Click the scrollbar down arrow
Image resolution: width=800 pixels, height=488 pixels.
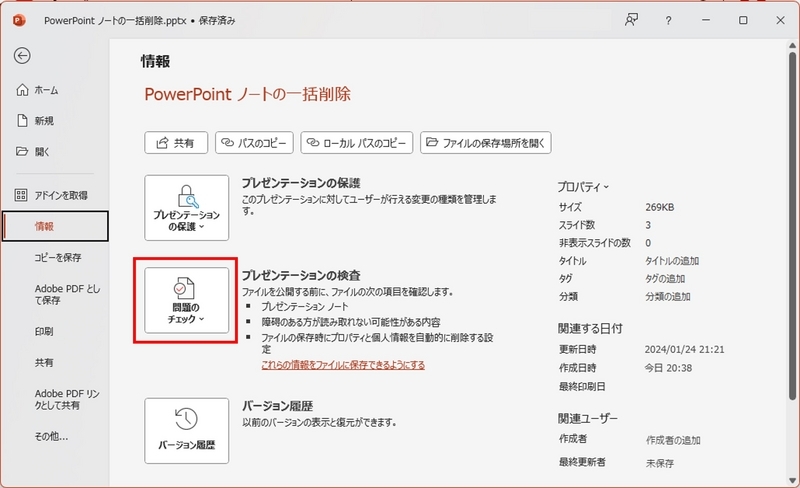tap(792, 481)
